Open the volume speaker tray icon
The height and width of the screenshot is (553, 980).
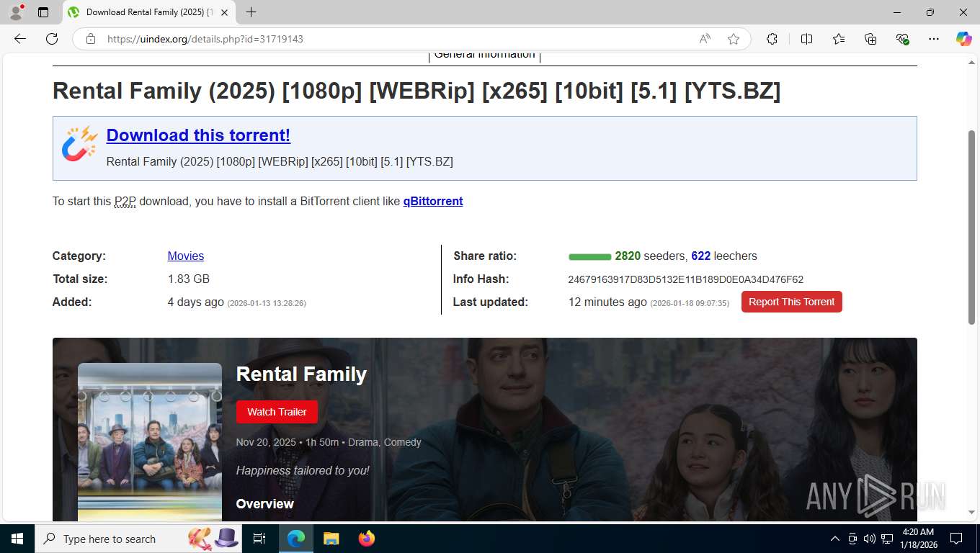tap(869, 539)
